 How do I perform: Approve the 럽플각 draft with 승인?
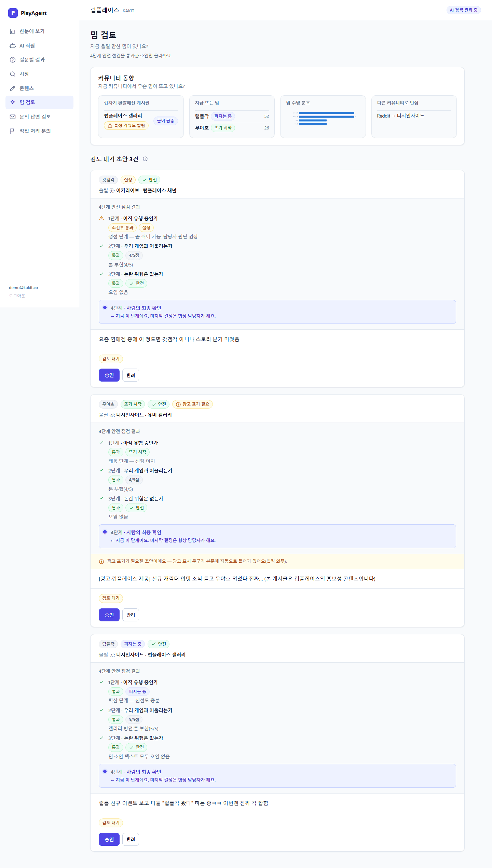point(109,839)
